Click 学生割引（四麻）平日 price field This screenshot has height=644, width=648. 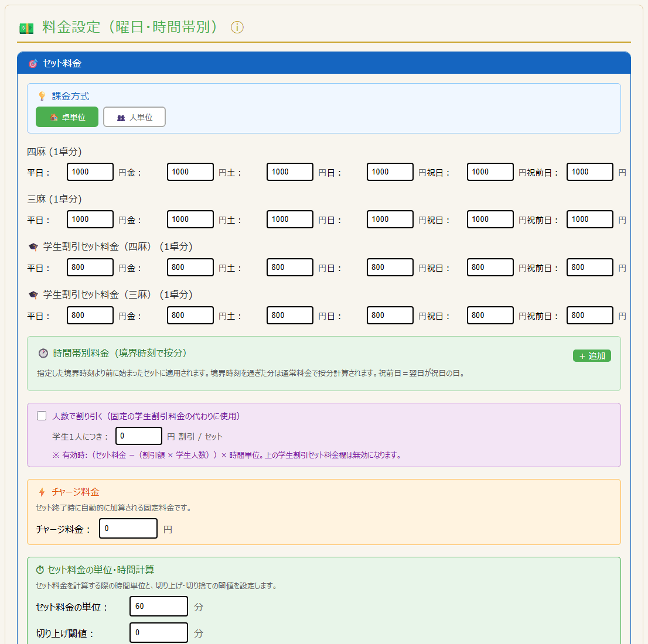[x=90, y=268]
